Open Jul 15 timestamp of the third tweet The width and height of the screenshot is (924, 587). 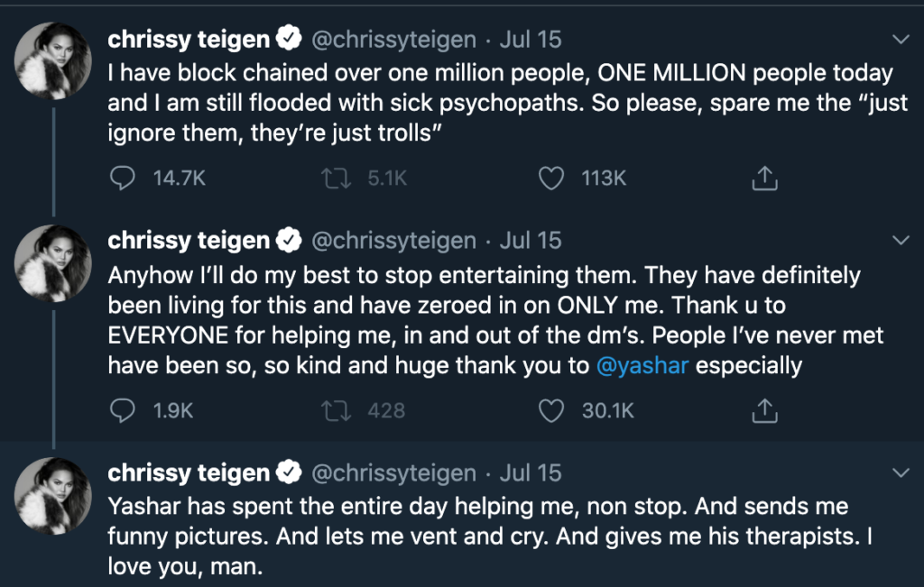[530, 473]
